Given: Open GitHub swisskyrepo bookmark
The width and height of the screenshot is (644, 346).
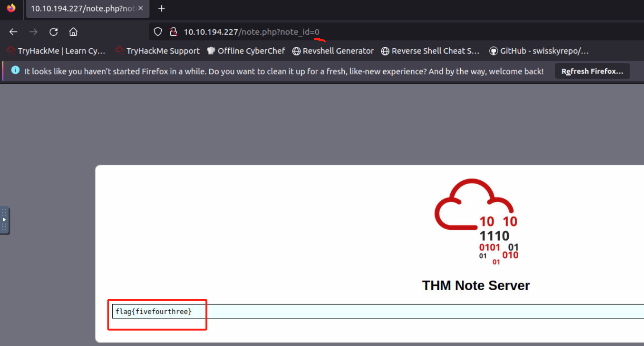Looking at the screenshot, I should click(539, 51).
